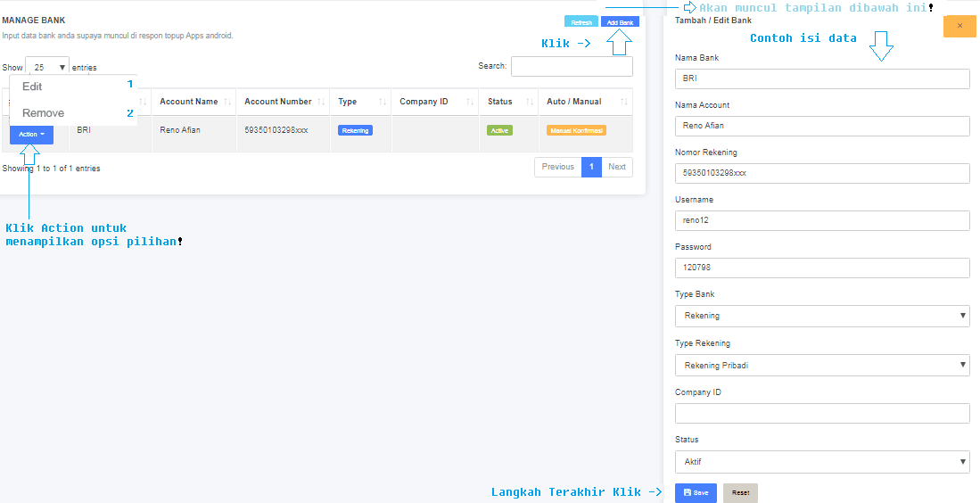The height and width of the screenshot is (503, 980).
Task: Save the bank form
Action: click(696, 492)
